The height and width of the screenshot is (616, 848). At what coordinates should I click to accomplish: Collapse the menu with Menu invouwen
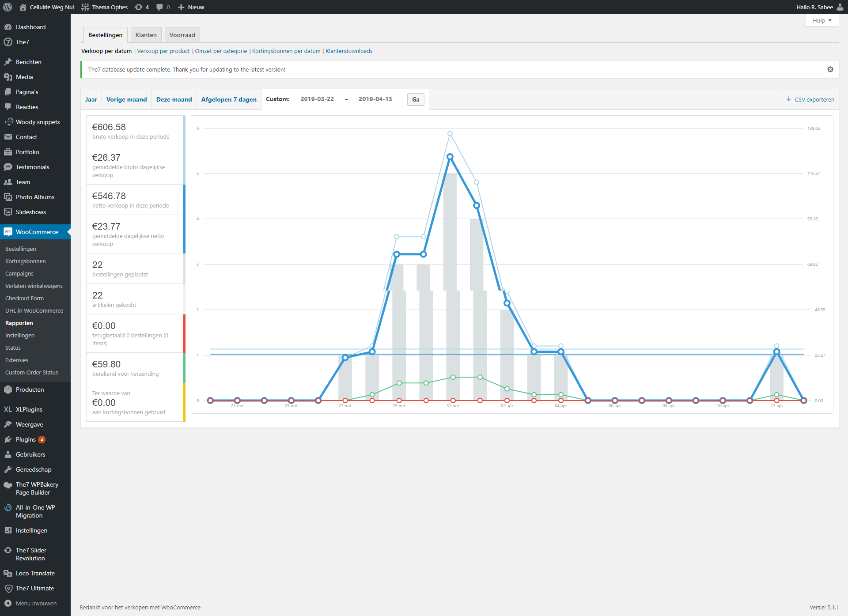[35, 603]
